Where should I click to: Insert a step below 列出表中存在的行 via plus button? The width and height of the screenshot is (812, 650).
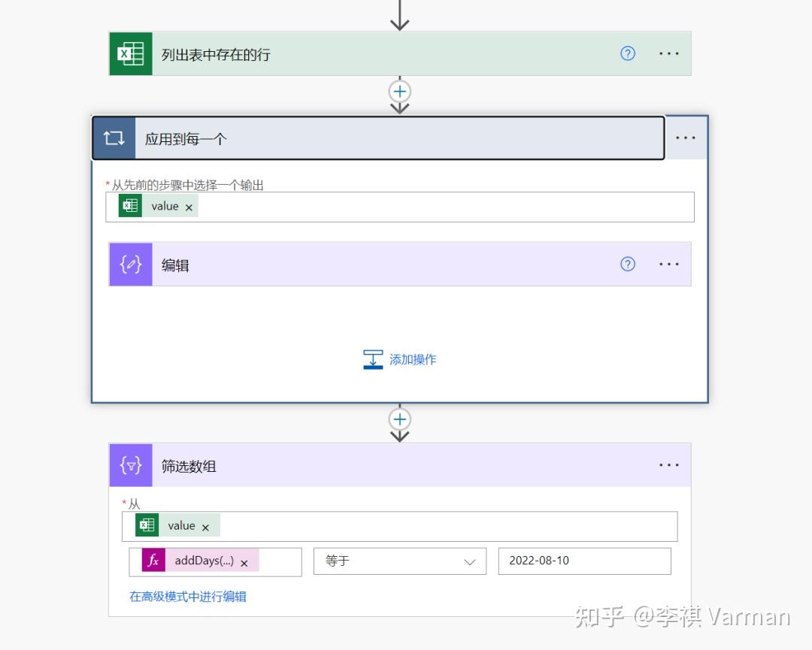click(400, 92)
